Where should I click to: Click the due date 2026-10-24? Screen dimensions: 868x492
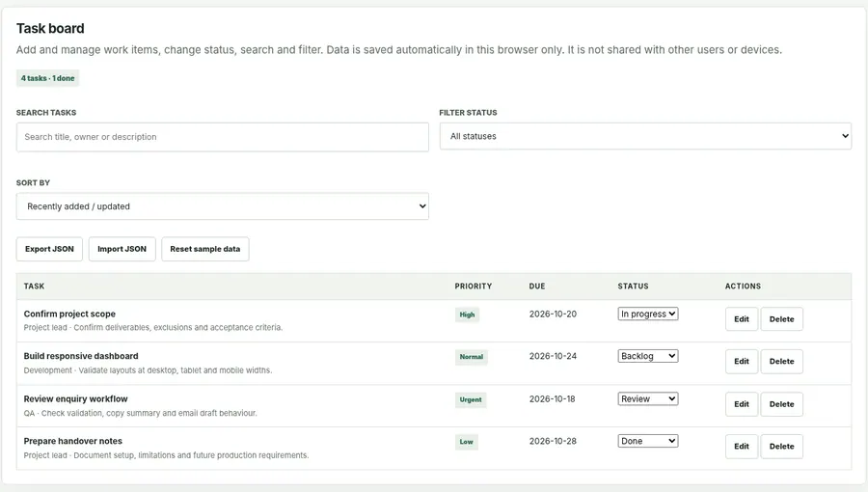click(553, 356)
